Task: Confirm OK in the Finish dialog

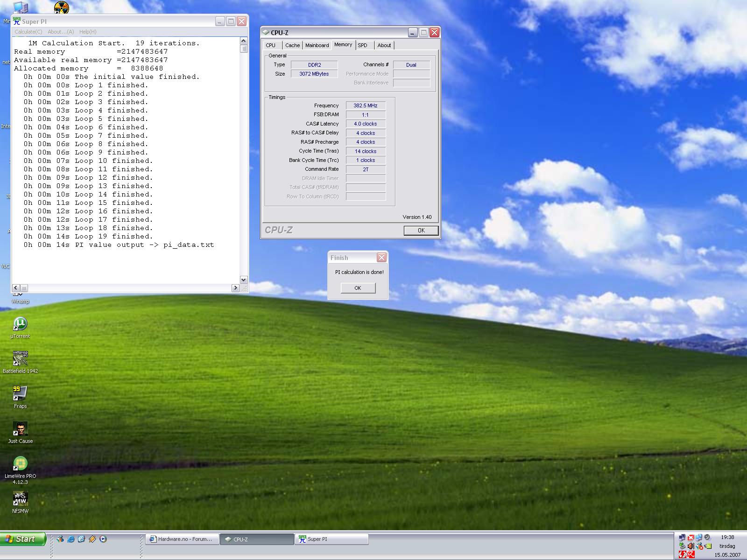Action: point(358,288)
